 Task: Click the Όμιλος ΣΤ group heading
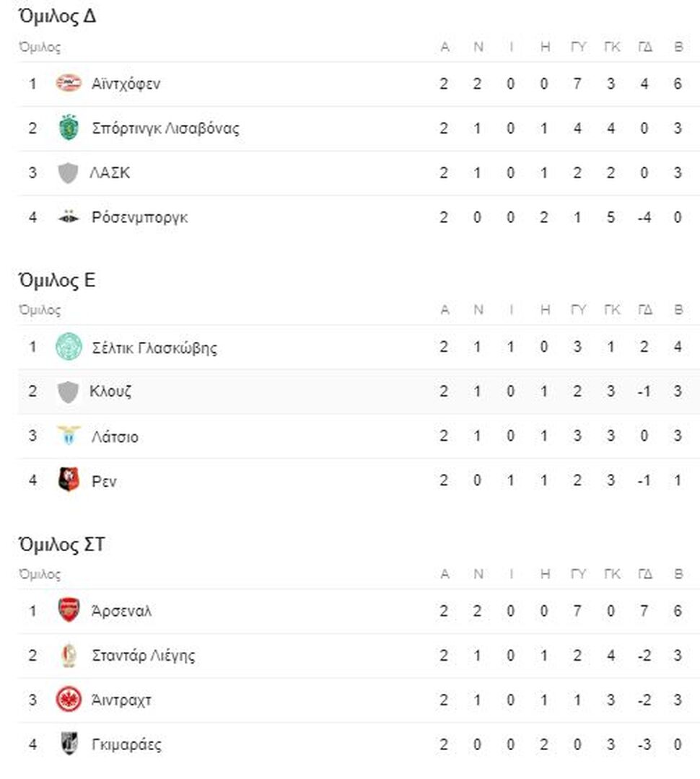(61, 544)
